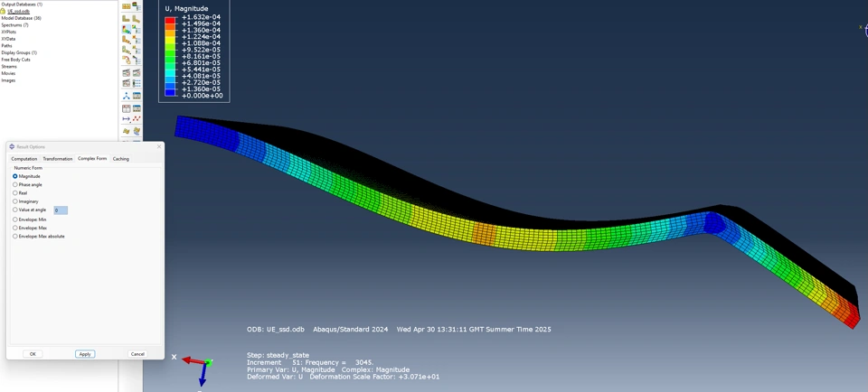Click the Activate View Cut icon
Viewport: 868px width, 392px height.
click(x=127, y=131)
